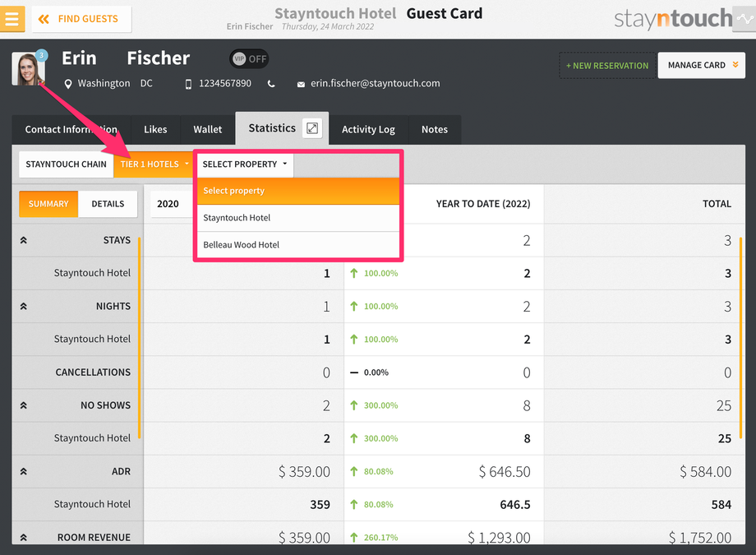The width and height of the screenshot is (756, 555).
Task: Open the Select Property dropdown
Action: point(244,164)
